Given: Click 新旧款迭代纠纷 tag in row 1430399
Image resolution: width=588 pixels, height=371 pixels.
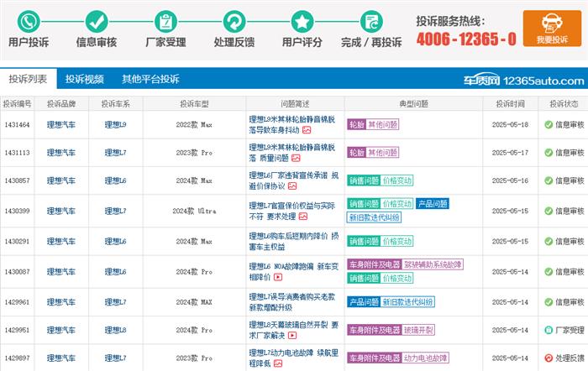Looking at the screenshot, I should point(374,217).
